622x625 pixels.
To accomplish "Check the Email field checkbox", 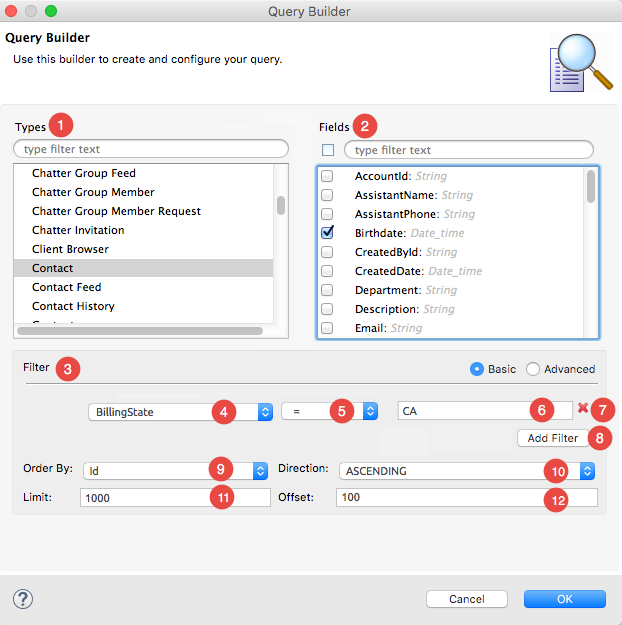I will pyautogui.click(x=327, y=328).
